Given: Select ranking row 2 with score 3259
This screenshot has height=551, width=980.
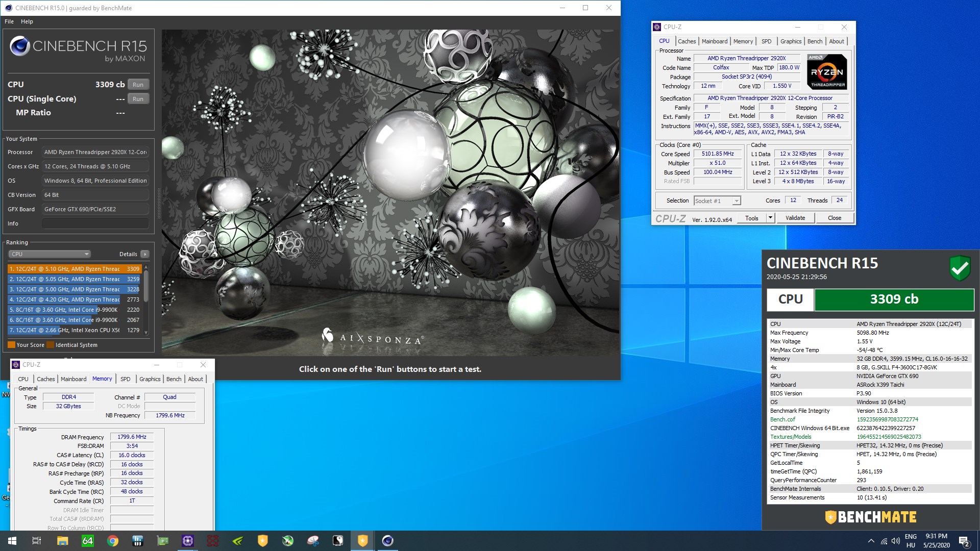Looking at the screenshot, I should (75, 279).
